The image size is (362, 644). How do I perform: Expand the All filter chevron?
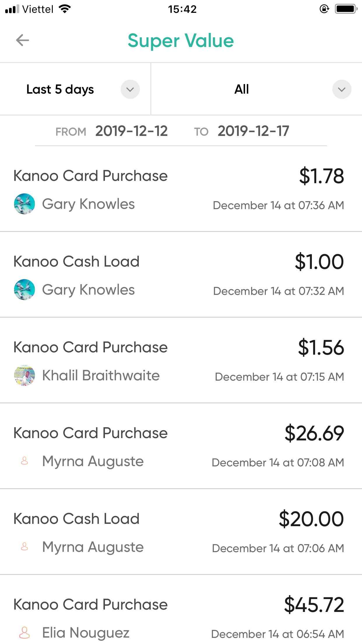pos(342,89)
